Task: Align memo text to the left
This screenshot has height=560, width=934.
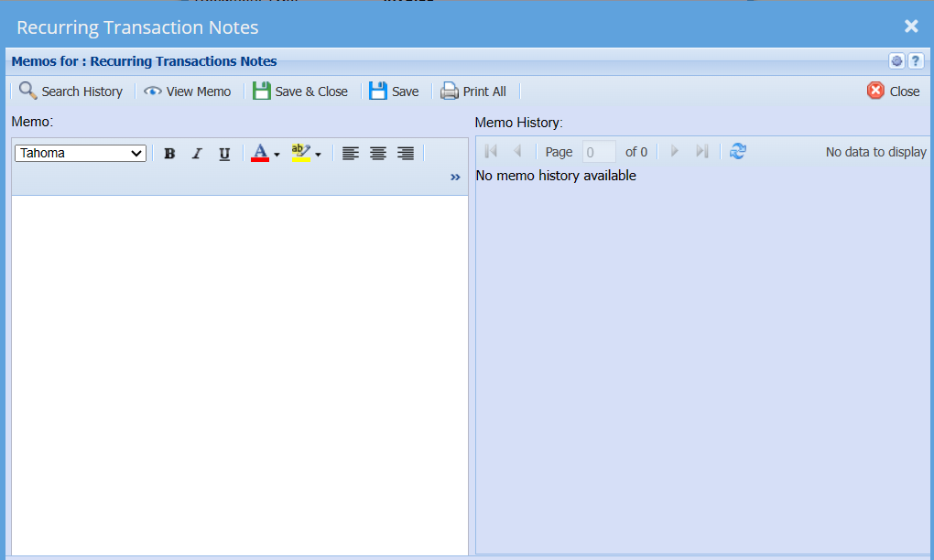Action: coord(350,154)
